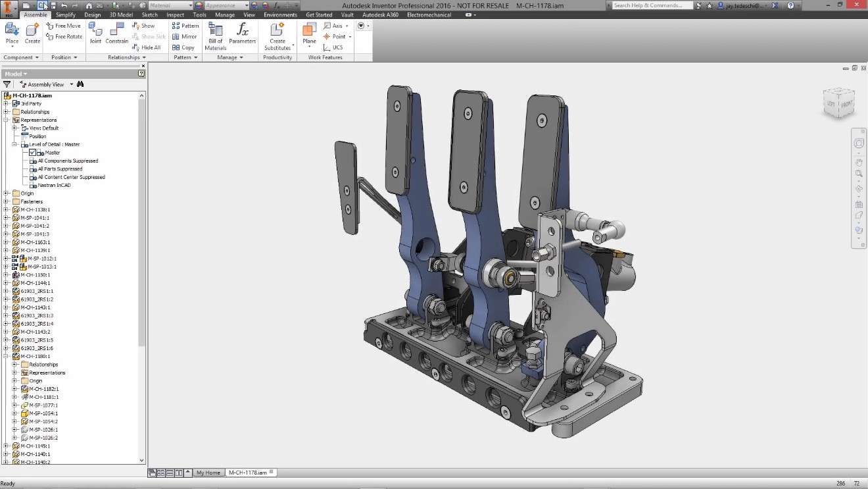This screenshot has width=868, height=489.
Task: Open the Bill of Materials
Action: tap(216, 36)
